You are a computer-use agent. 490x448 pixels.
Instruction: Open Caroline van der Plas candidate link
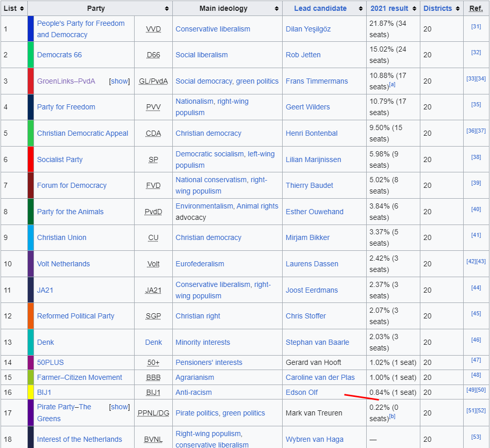pos(320,378)
